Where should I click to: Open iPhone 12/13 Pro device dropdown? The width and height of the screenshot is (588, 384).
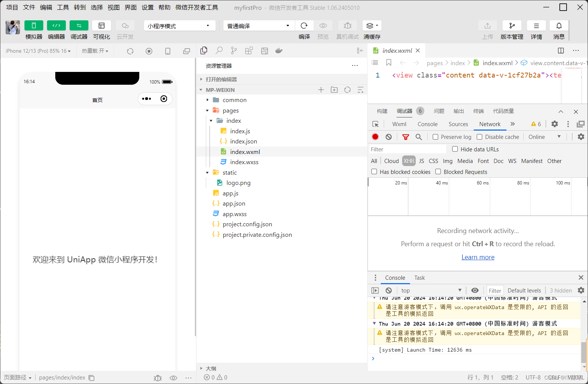[38, 51]
